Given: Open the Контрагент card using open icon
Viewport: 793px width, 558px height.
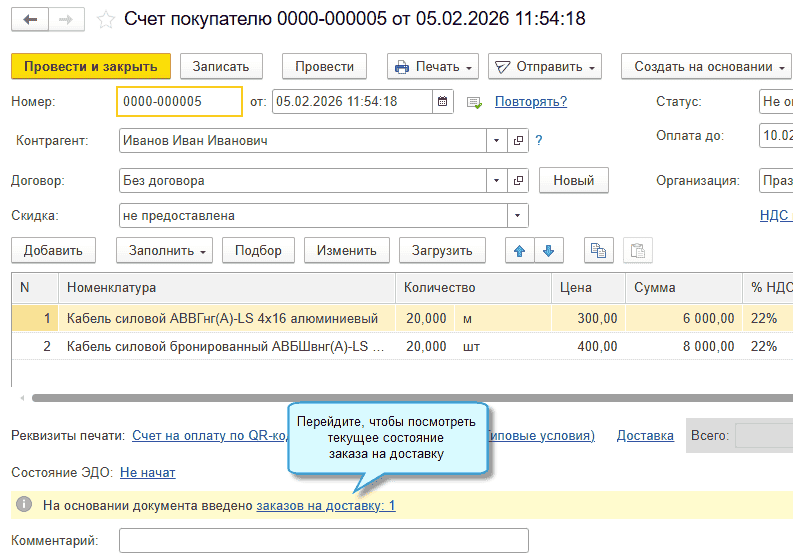Looking at the screenshot, I should 518,141.
